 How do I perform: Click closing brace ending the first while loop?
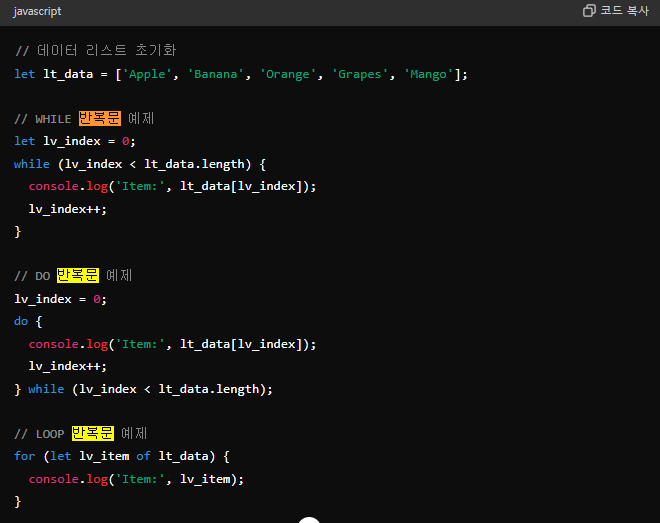[18, 231]
